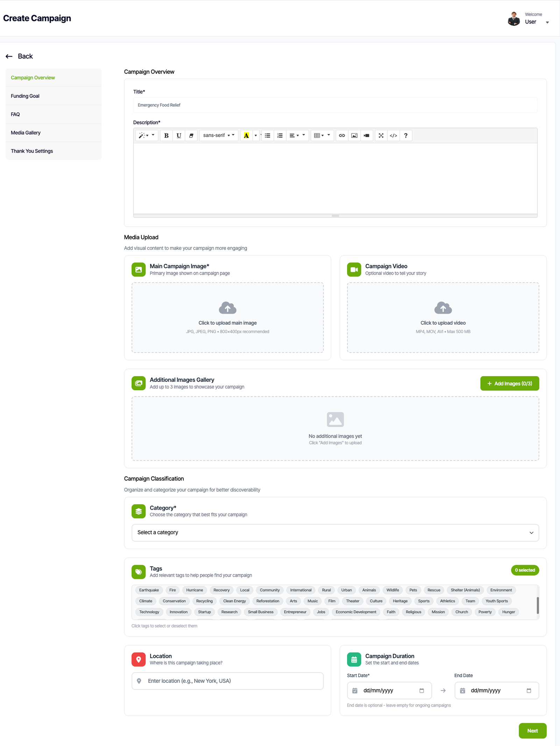Select the highlighted text color swatch
560x746 pixels.
[x=247, y=135]
